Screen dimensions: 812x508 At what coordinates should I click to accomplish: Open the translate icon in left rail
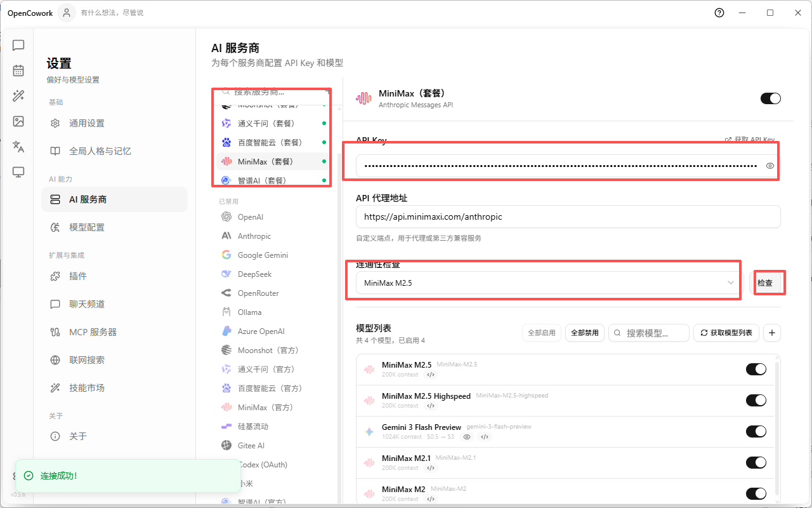point(18,147)
